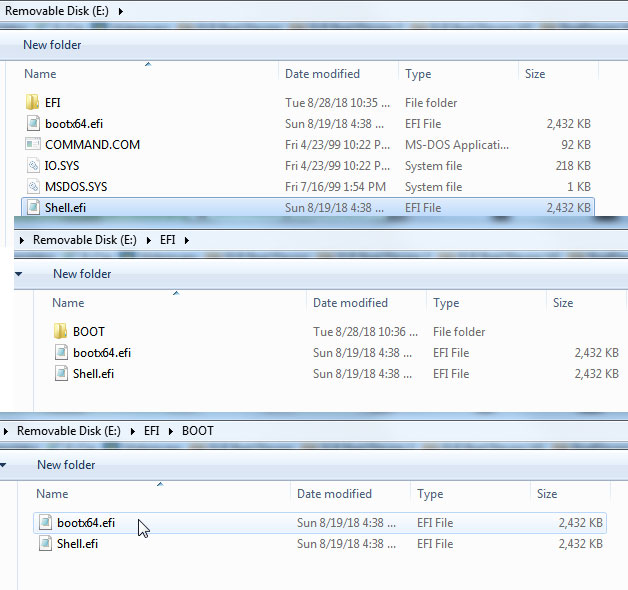Select COMMAND.COM file name text
Screen dimensions: 628x590
93,145
